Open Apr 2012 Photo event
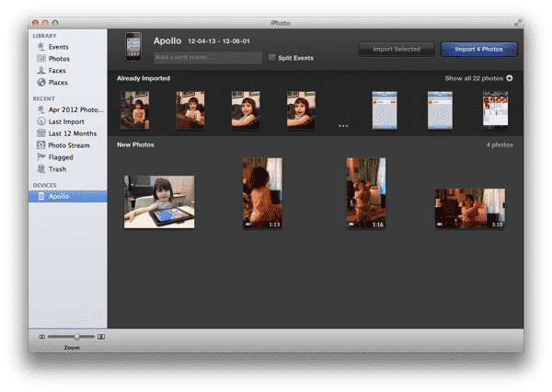Image resolution: width=552 pixels, height=392 pixels. 76,110
